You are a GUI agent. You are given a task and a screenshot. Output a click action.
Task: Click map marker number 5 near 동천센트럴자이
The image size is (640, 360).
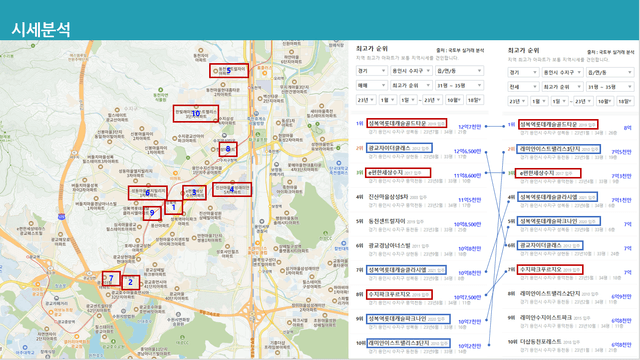(x=229, y=71)
